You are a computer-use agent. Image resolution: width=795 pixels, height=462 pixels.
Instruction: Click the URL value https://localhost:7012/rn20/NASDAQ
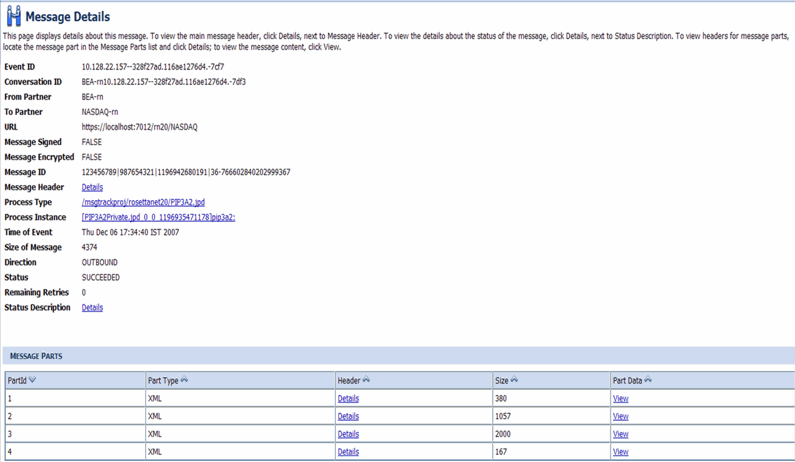pos(139,127)
